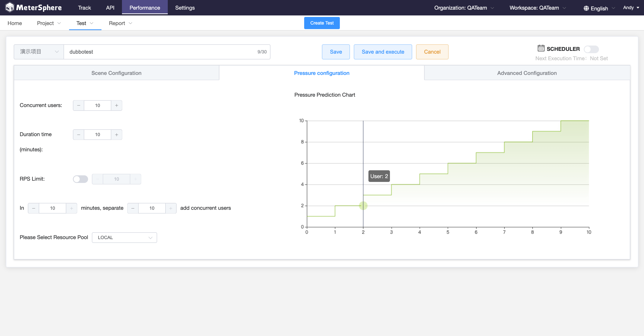Viewport: 644px width, 336px height.
Task: Open the Track menu in top navigation
Action: coord(84,8)
